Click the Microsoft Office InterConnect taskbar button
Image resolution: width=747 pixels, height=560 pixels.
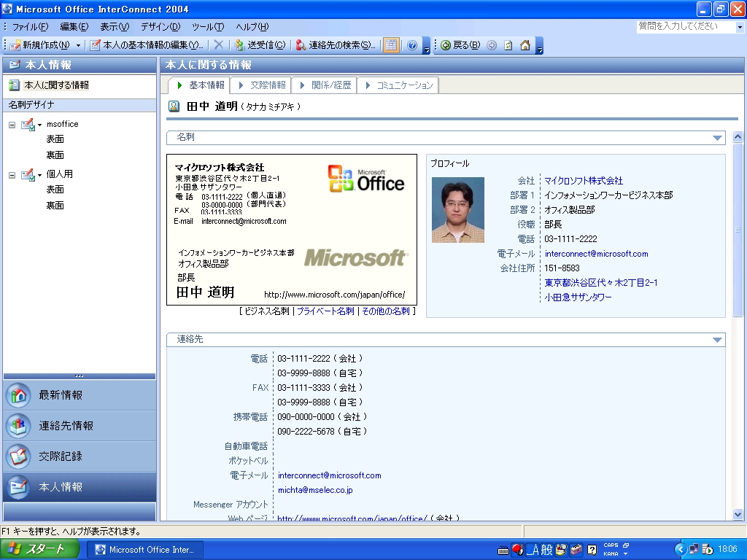coord(146,550)
